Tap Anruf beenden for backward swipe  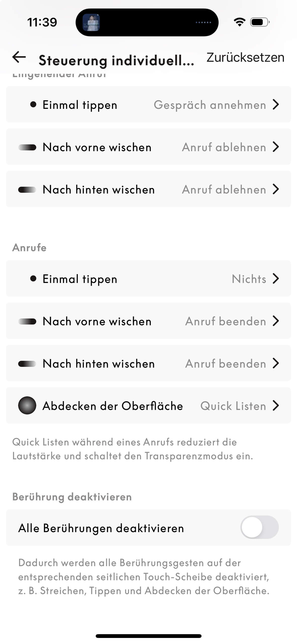(225, 364)
